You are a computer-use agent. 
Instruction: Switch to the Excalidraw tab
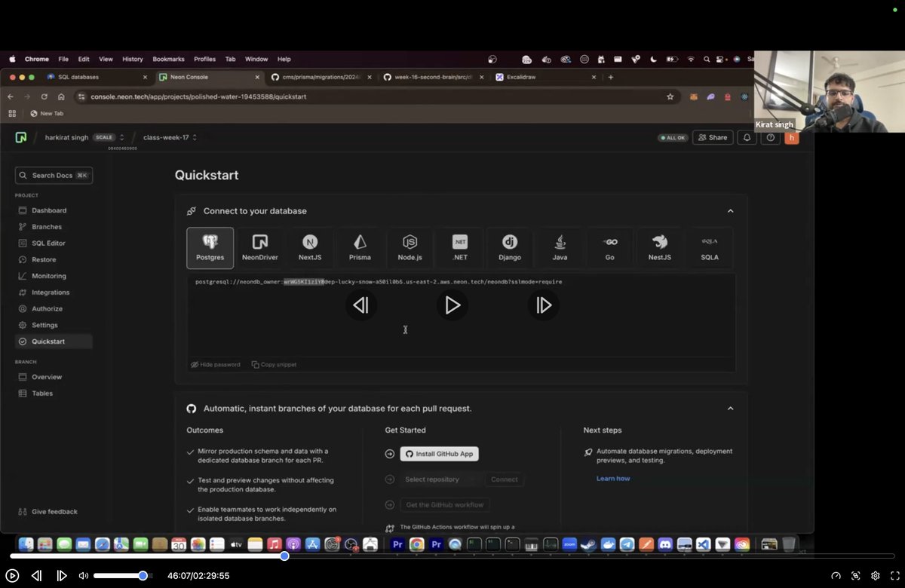(x=545, y=77)
